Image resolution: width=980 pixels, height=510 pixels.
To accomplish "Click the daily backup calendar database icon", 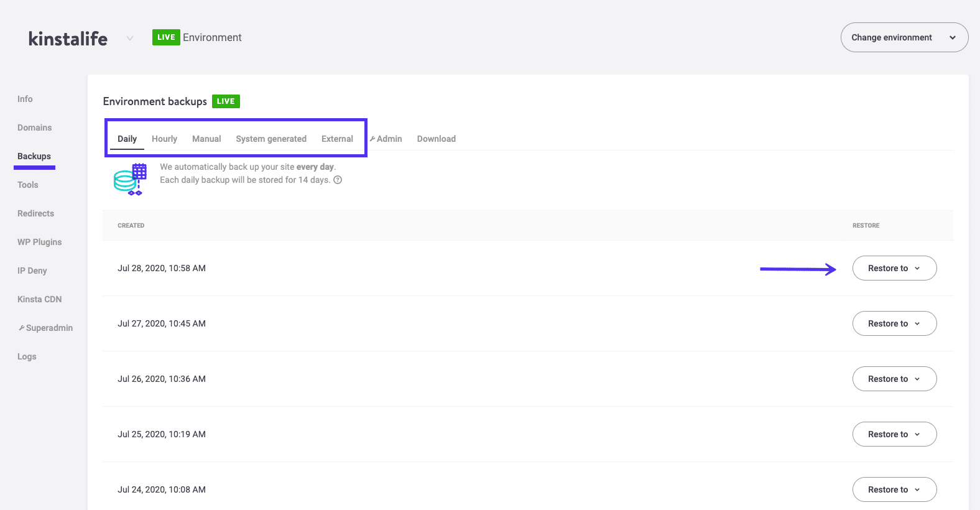I will [x=131, y=179].
